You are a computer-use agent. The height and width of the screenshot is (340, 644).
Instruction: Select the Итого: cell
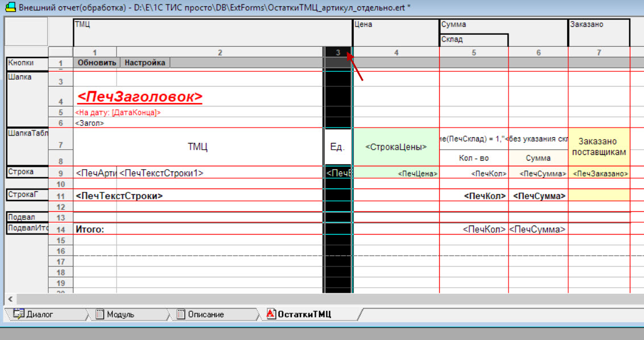95,230
